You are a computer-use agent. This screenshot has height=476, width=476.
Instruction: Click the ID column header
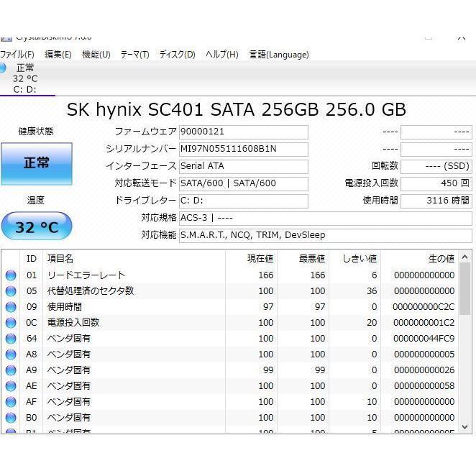click(x=31, y=259)
